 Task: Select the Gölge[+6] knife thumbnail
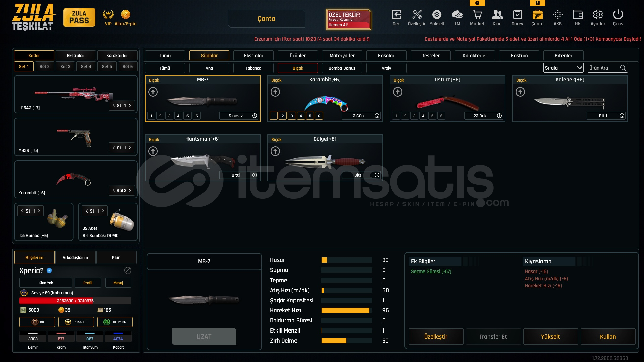click(325, 162)
